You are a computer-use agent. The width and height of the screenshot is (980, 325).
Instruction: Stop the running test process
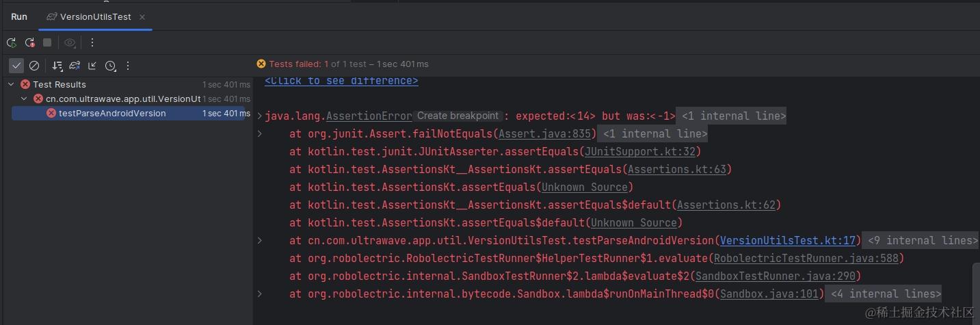tap(47, 42)
